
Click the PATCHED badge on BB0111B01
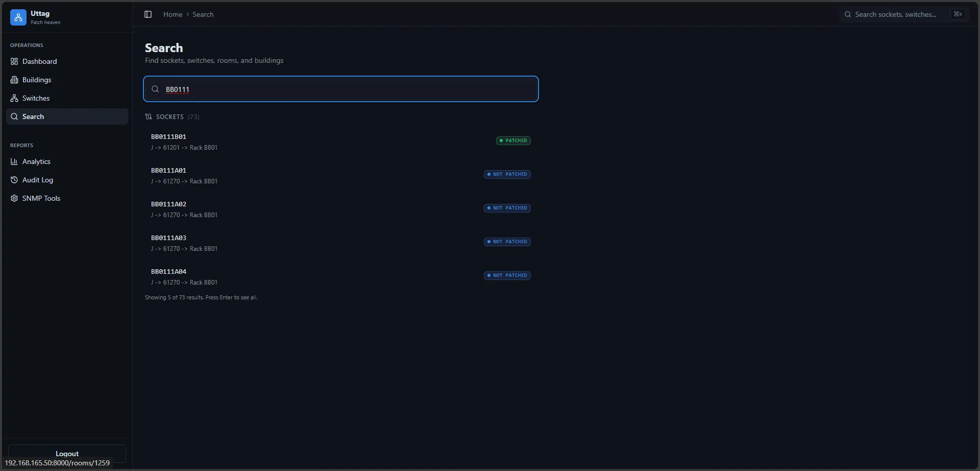[513, 140]
